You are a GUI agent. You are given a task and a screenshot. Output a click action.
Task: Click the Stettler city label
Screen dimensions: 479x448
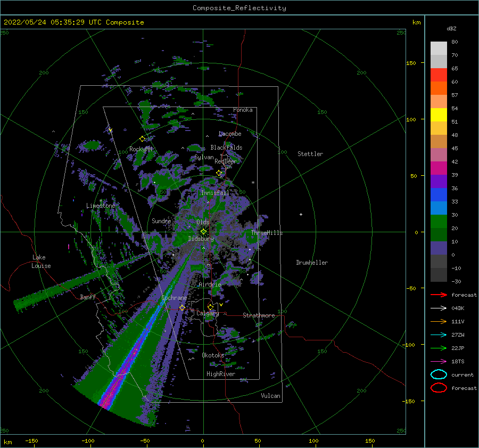tap(310, 154)
